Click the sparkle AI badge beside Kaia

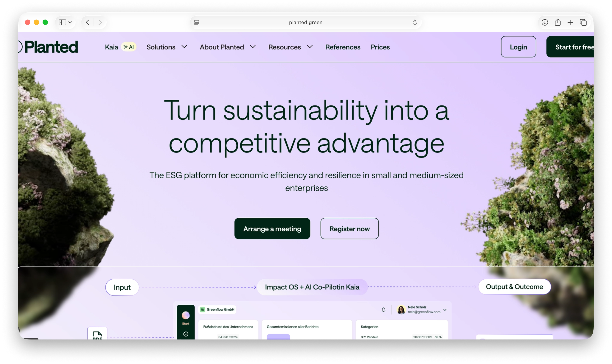point(129,47)
